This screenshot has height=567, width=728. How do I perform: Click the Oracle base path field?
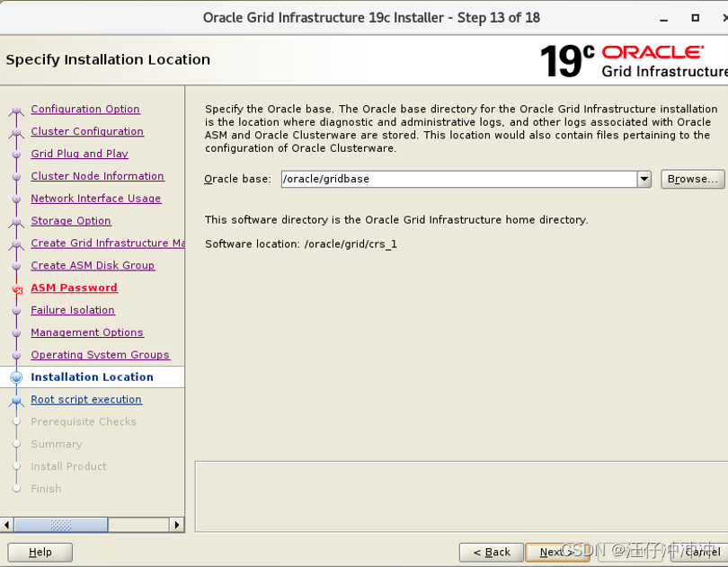tap(459, 179)
